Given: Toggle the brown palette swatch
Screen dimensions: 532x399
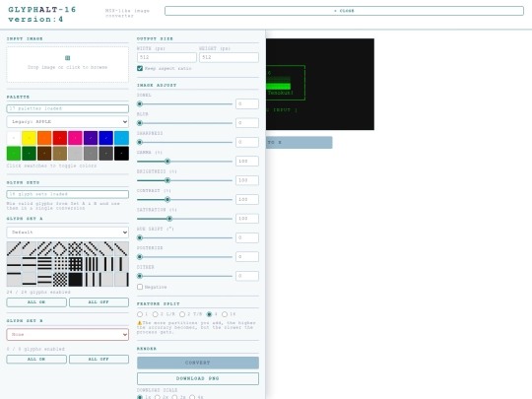Looking at the screenshot, I should [44, 154].
